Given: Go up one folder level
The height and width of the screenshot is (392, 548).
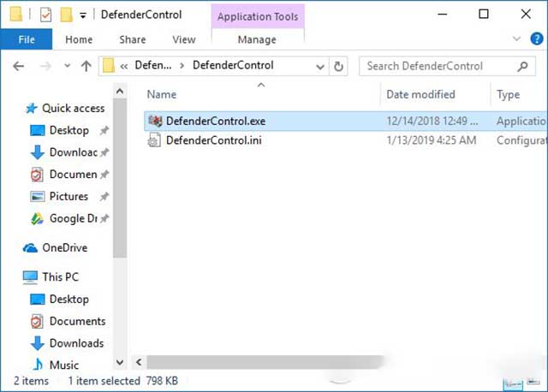Looking at the screenshot, I should click(86, 66).
